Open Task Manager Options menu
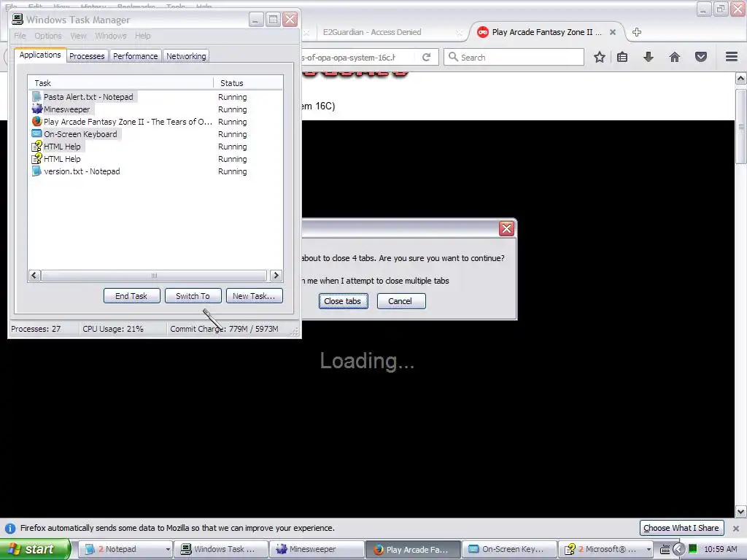 point(48,36)
